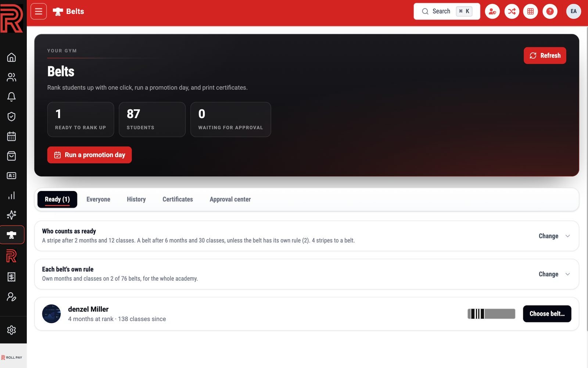Click the Run a promotion day button
The image size is (588, 368).
89,155
